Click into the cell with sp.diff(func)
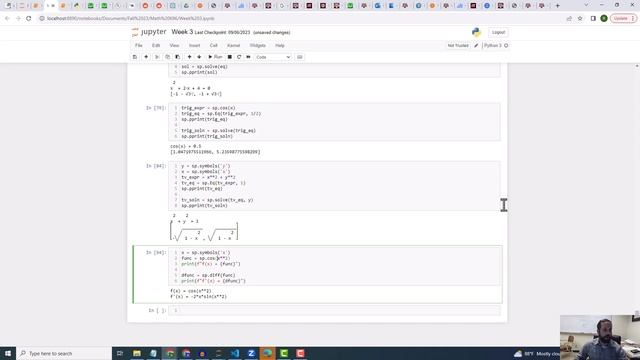This screenshot has height=360, width=640. coord(334,267)
